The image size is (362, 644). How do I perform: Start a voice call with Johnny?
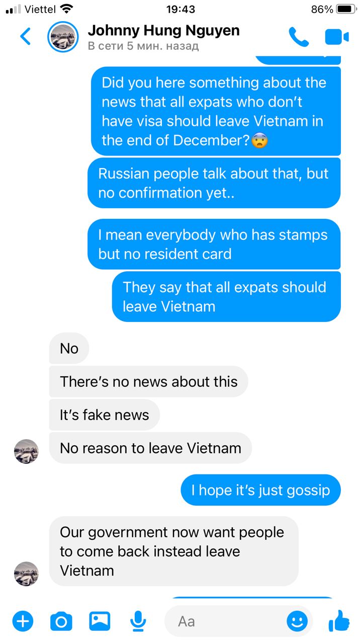(x=299, y=37)
